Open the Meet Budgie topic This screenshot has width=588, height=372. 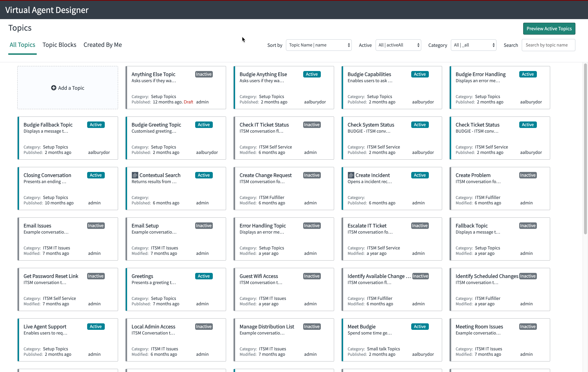392,340
